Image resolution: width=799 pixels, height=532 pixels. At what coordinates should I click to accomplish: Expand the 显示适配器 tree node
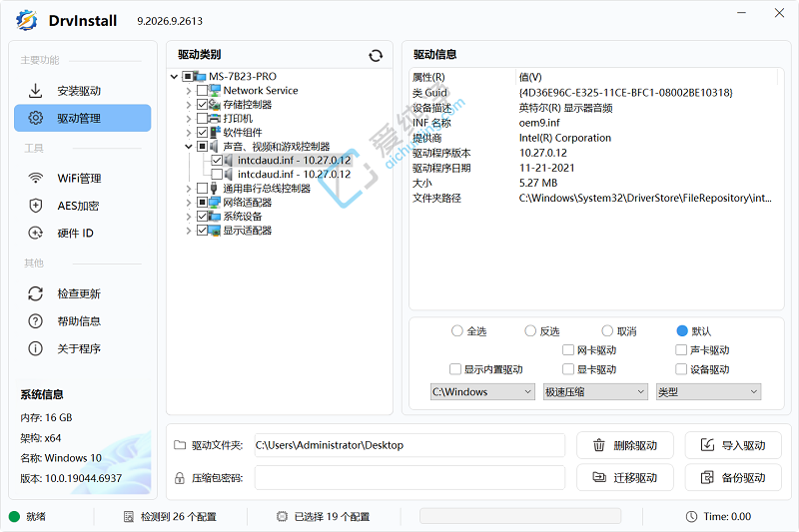pyautogui.click(x=189, y=231)
